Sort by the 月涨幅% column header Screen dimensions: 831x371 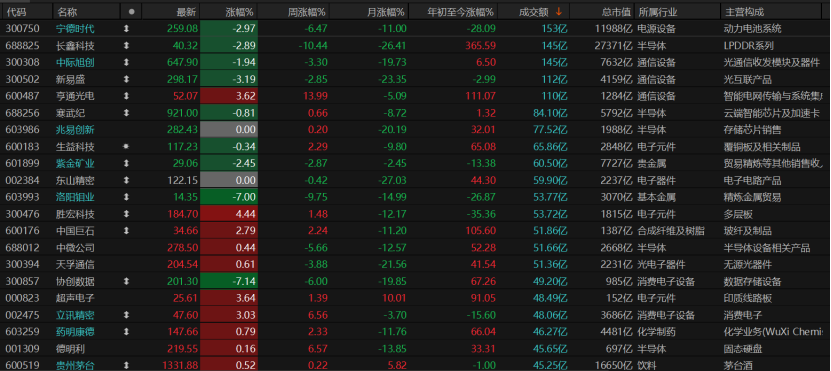[386, 12]
